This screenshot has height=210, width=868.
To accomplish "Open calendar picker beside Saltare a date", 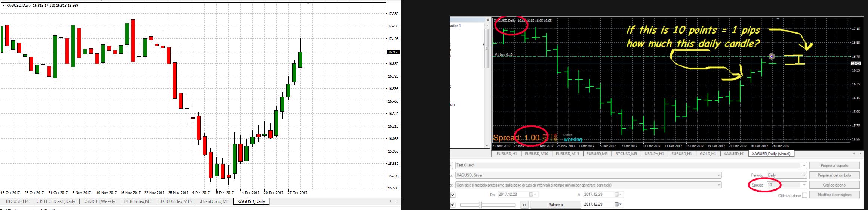I will click(x=619, y=204).
